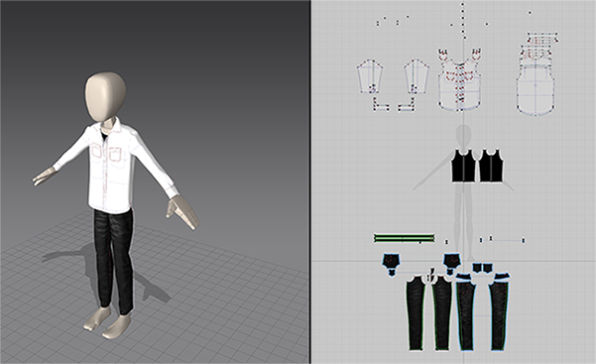Click the larger outstretched hand of the avatar
This screenshot has width=596, height=364.
(x=183, y=212)
